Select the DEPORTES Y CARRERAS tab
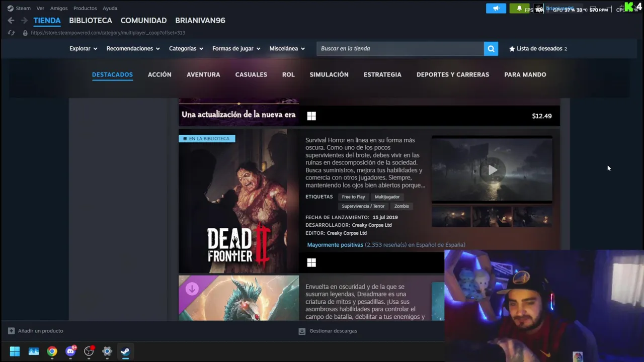Viewport: 644px width, 362px height. coord(453,74)
